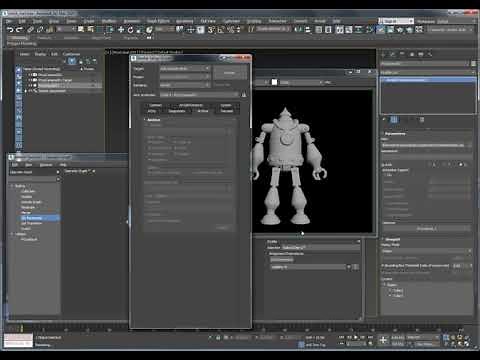Open the Modifiers menu
480x360 pixels.
tap(109, 21)
